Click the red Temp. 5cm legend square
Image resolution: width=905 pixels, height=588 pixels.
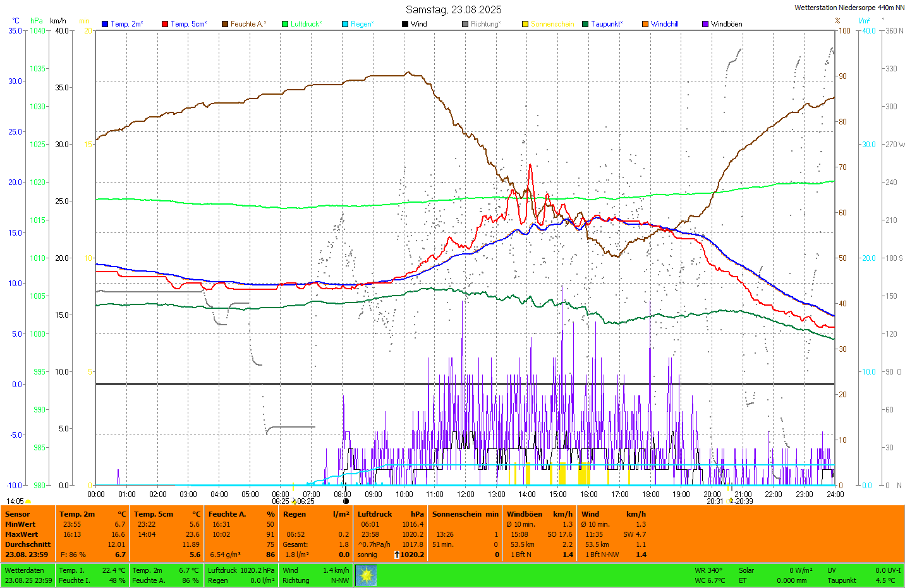[x=165, y=24]
